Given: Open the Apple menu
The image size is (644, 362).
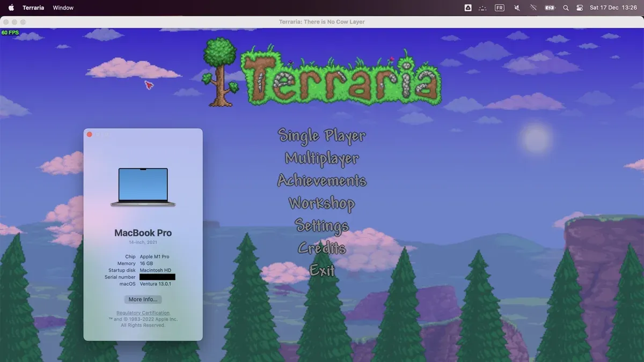Looking at the screenshot, I should point(11,8).
